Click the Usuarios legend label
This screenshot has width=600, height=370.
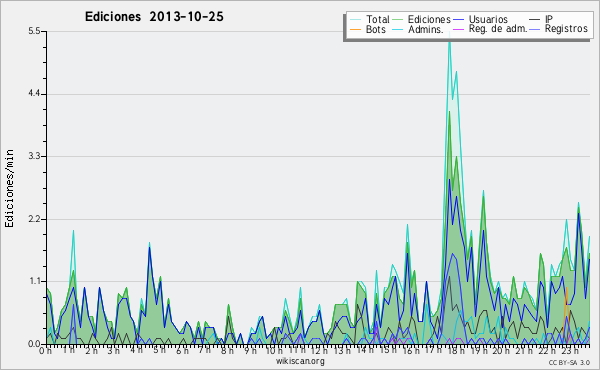[488, 19]
